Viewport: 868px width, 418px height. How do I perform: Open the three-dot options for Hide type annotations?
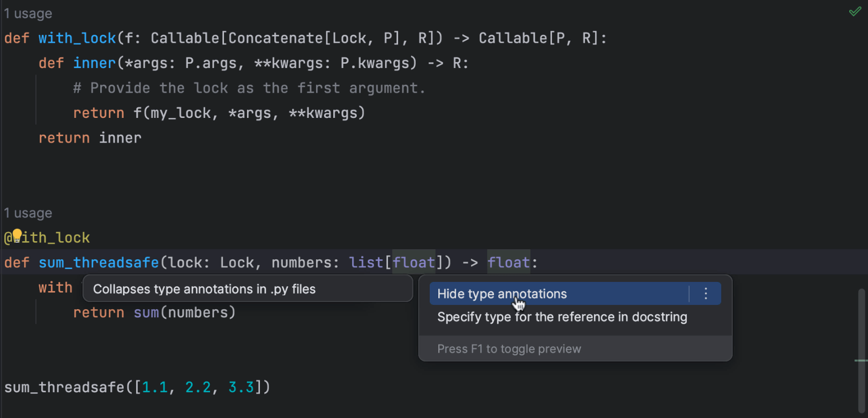706,294
